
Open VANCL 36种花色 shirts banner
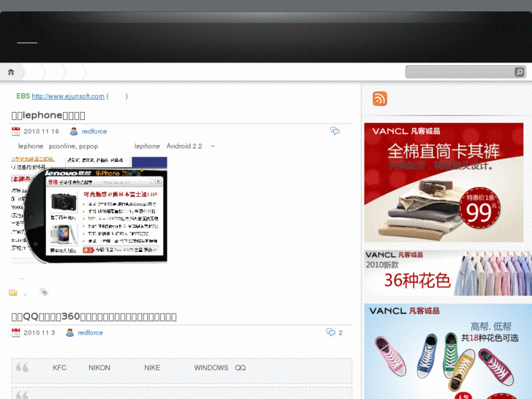click(x=448, y=273)
